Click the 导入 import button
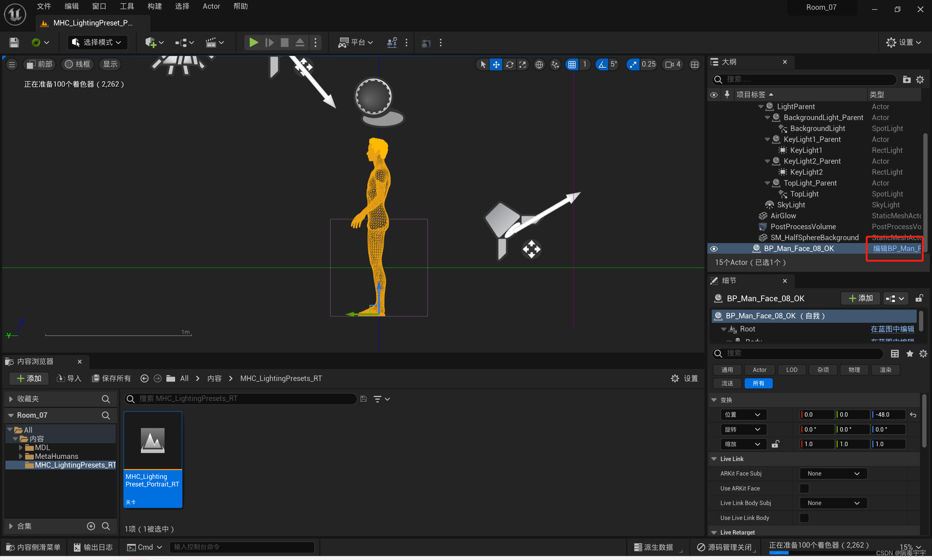The height and width of the screenshot is (560, 932). 69,378
